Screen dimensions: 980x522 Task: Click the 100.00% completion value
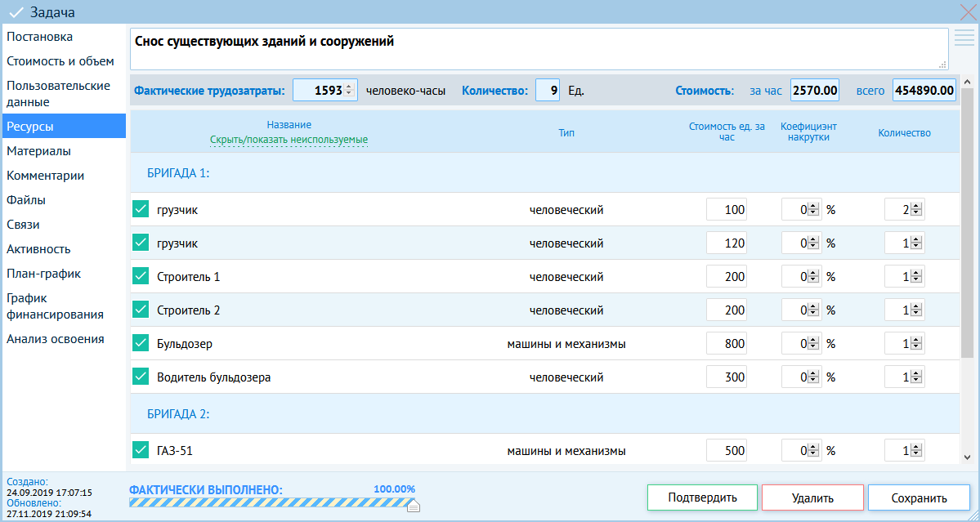tap(395, 489)
